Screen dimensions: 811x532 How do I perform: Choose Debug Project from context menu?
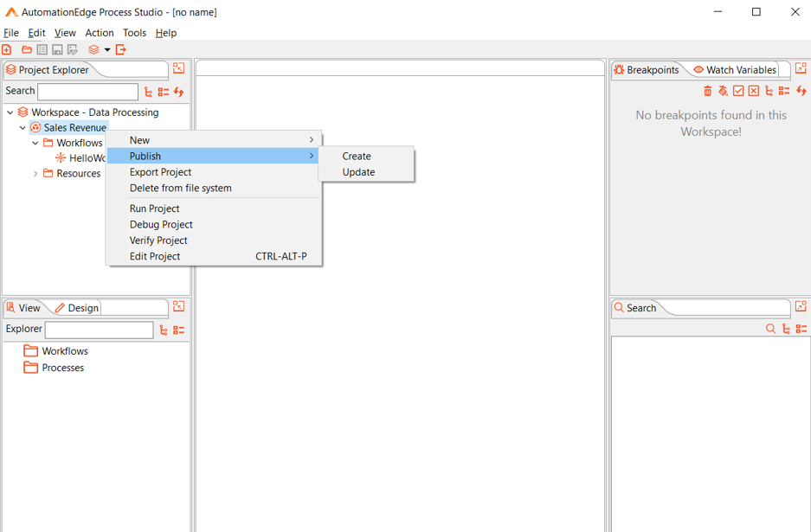pos(214,224)
